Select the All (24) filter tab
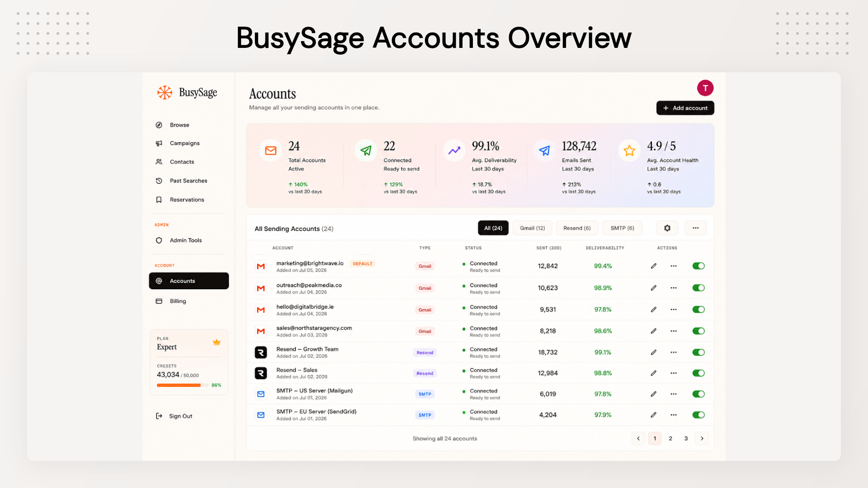Screen dimensions: 868x488 click(x=493, y=228)
